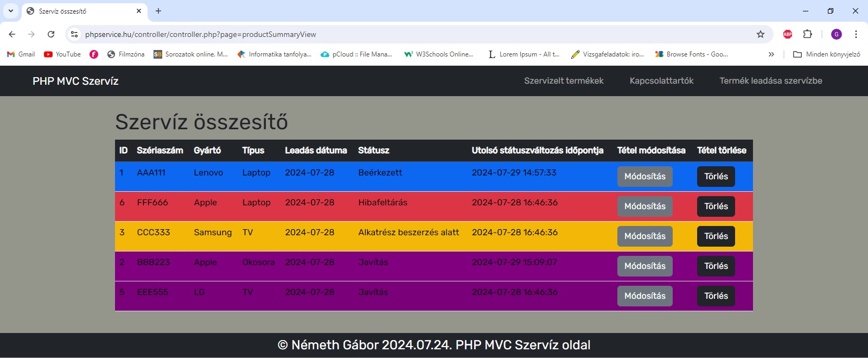This screenshot has height=358, width=868.
Task: View site information icon in address bar
Action: click(75, 34)
